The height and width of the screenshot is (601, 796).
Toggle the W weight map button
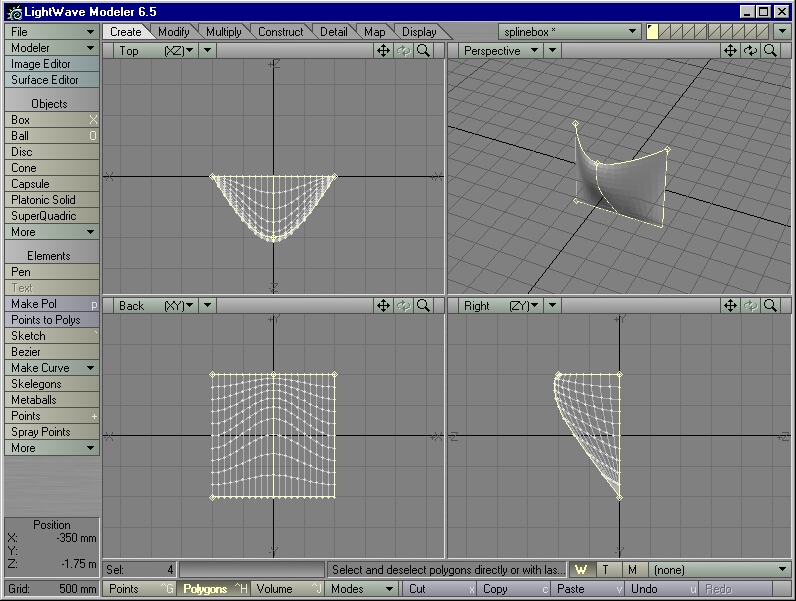pyautogui.click(x=581, y=570)
